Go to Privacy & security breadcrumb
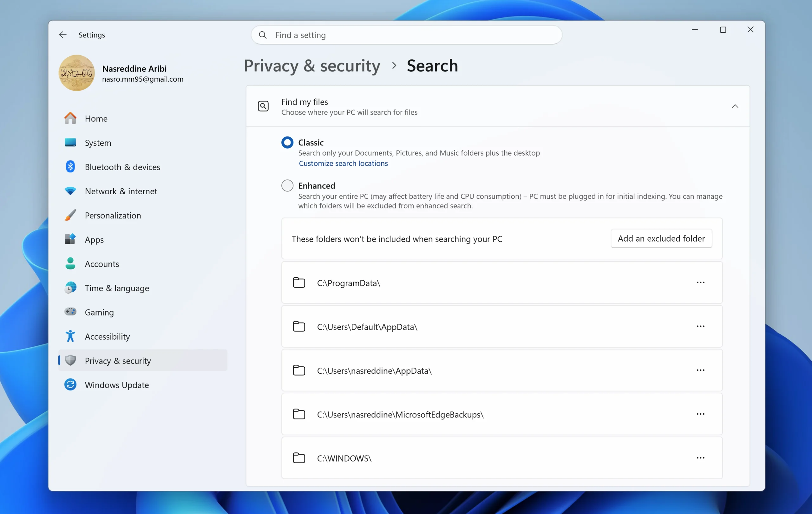 click(x=312, y=65)
